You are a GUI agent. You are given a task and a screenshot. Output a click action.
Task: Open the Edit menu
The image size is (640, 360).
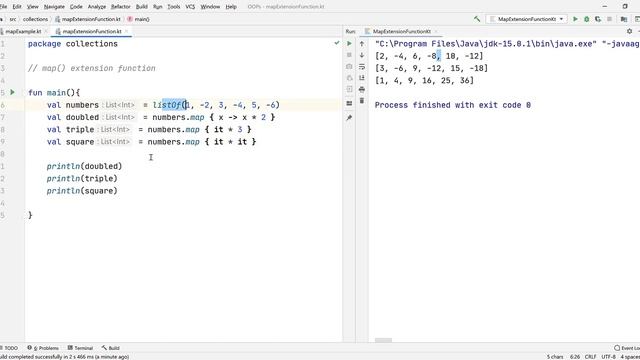[17, 7]
